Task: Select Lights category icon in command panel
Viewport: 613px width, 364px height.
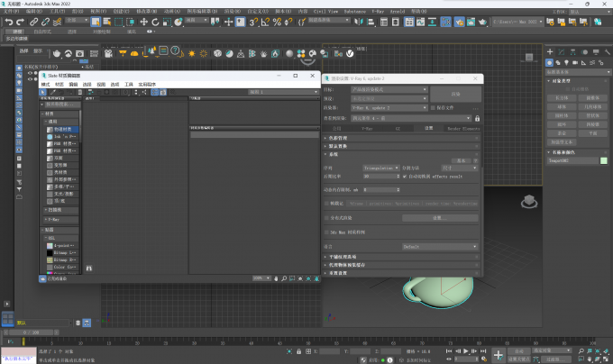Action: coord(566,62)
